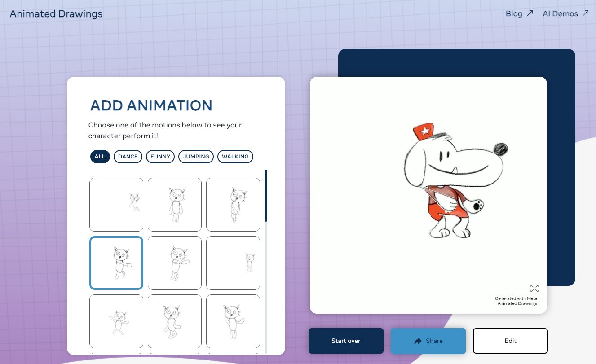This screenshot has height=364, width=596.
Task: Select the JUMPING filter pill
Action: click(x=196, y=157)
